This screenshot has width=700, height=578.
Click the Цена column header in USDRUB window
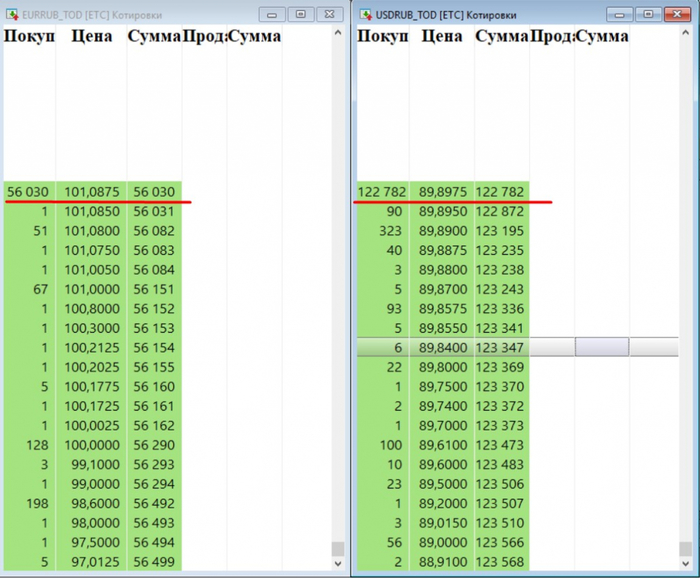441,36
